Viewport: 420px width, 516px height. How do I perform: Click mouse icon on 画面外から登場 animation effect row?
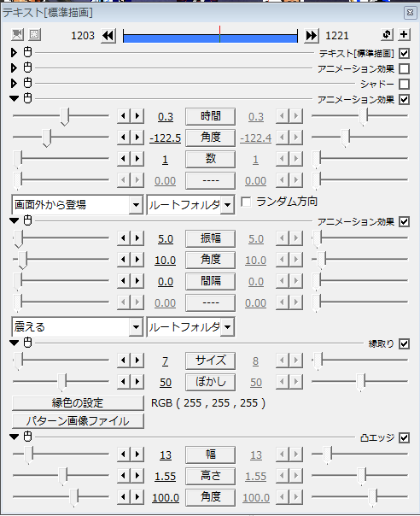tap(28, 98)
